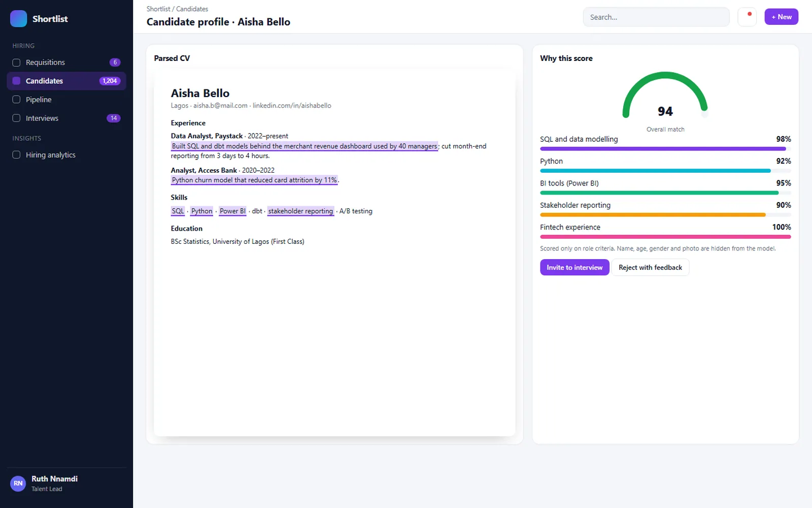Image resolution: width=812 pixels, height=508 pixels.
Task: Click the BSc Statistics education line
Action: tap(238, 242)
